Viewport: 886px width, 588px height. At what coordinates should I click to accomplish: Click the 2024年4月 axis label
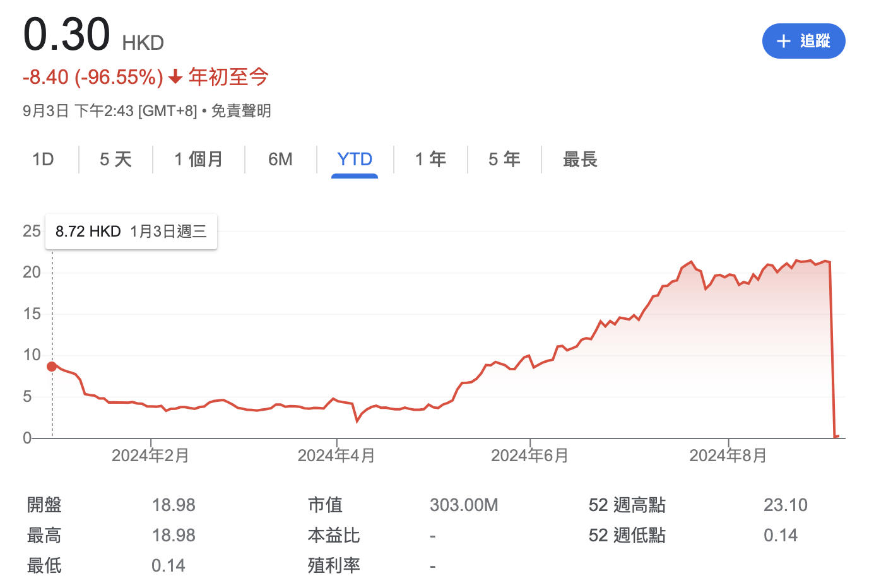[x=336, y=456]
